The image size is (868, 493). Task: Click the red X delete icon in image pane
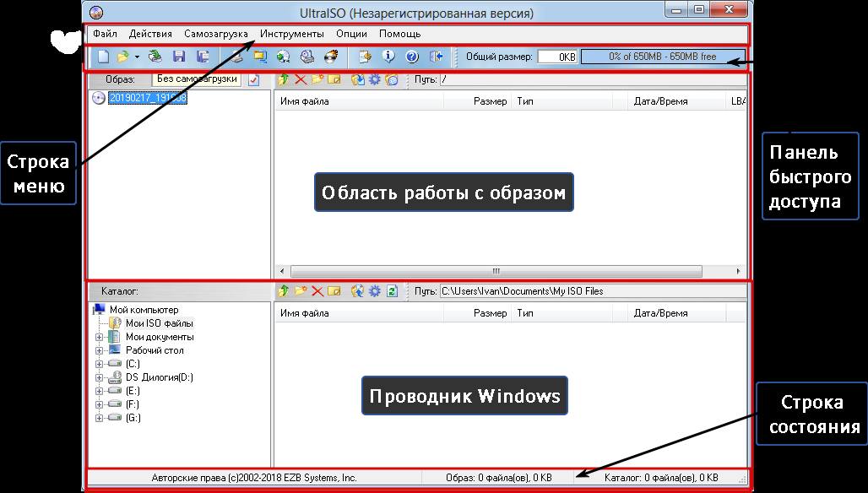301,79
